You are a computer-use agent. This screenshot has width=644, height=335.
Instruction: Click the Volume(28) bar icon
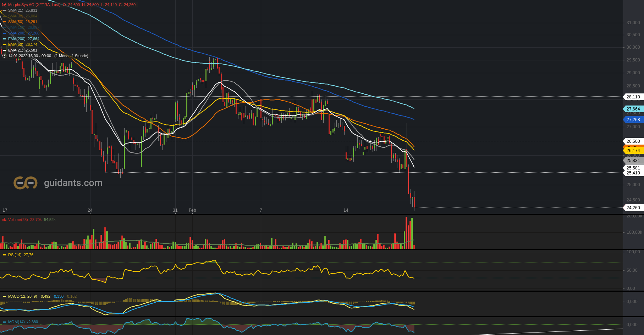click(x=4, y=220)
